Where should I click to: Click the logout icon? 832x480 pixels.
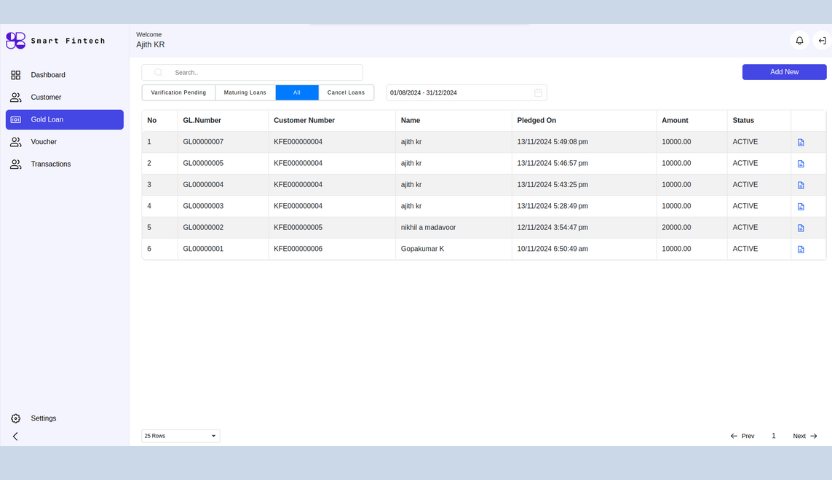click(x=822, y=40)
